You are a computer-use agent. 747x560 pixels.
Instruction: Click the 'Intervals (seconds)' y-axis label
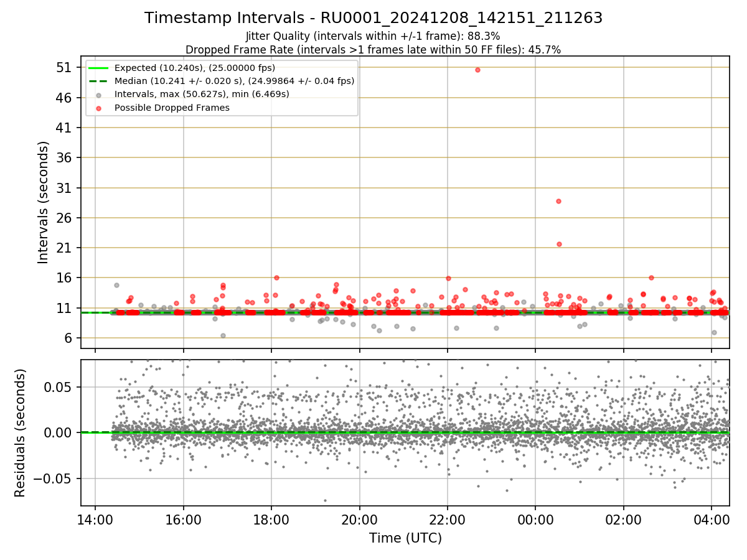tap(43, 202)
